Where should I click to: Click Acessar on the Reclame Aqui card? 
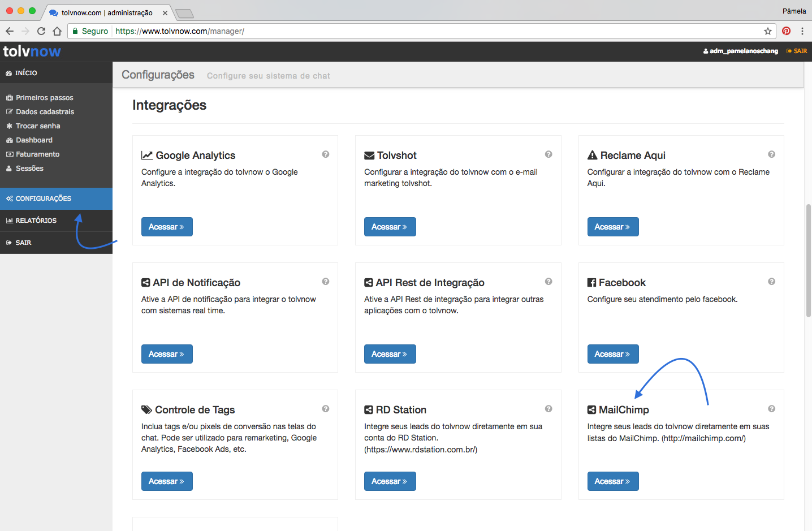pyautogui.click(x=613, y=227)
